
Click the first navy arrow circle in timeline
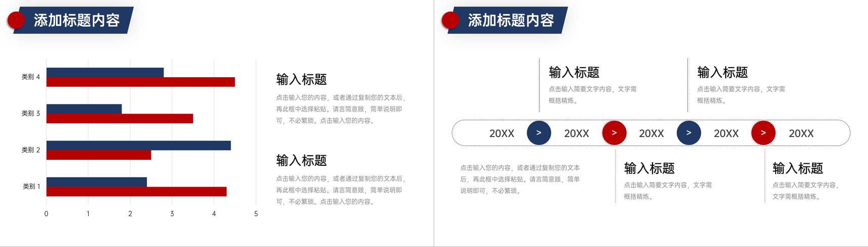539,133
